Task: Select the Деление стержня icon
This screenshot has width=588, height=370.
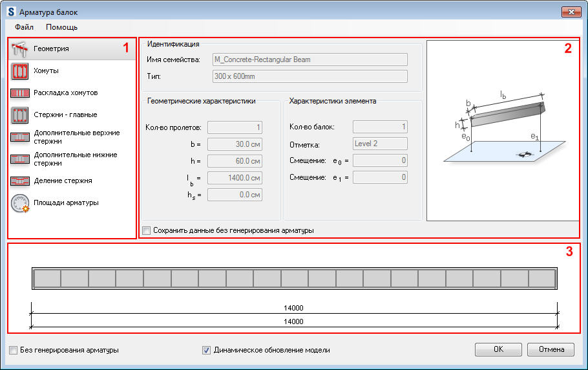Action: [19, 181]
